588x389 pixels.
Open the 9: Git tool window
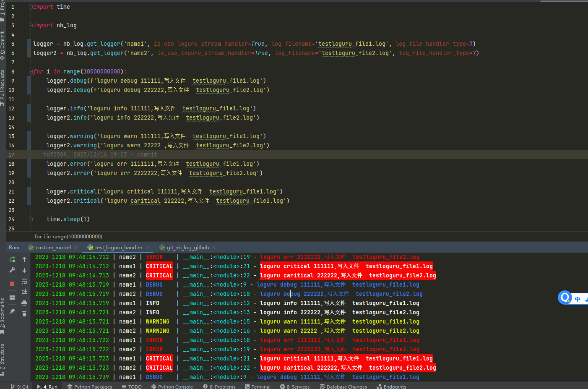[x=20, y=386]
